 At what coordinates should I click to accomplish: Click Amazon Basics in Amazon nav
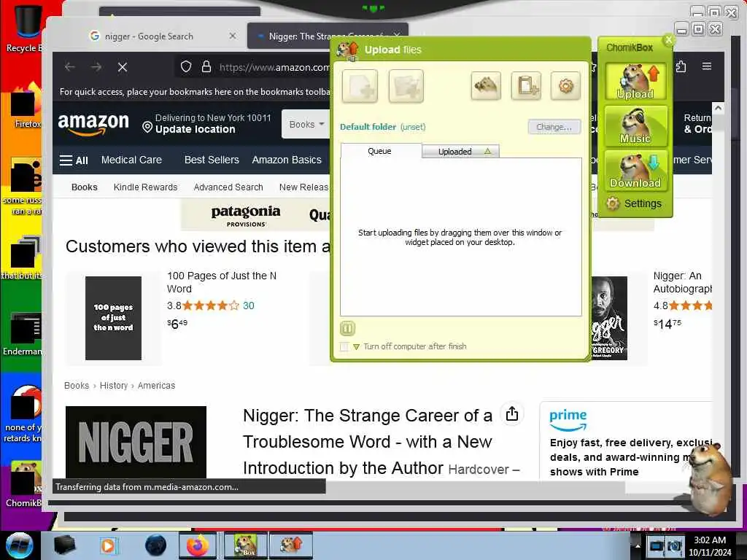coord(287,160)
